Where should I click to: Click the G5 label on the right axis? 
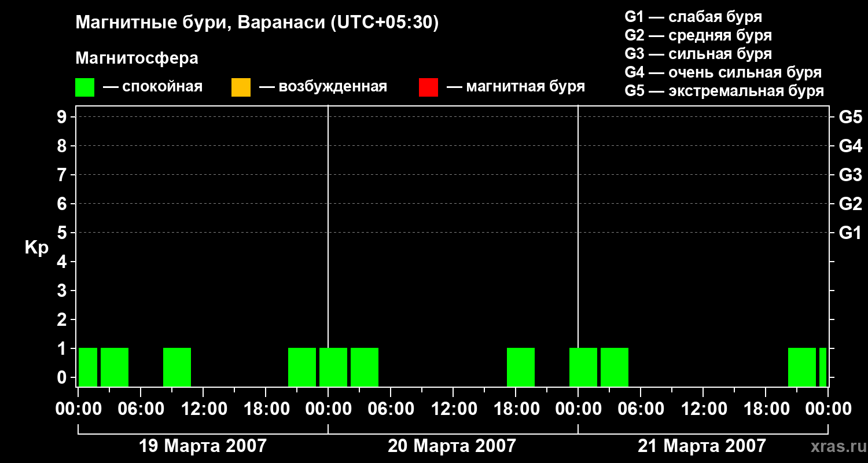point(850,117)
